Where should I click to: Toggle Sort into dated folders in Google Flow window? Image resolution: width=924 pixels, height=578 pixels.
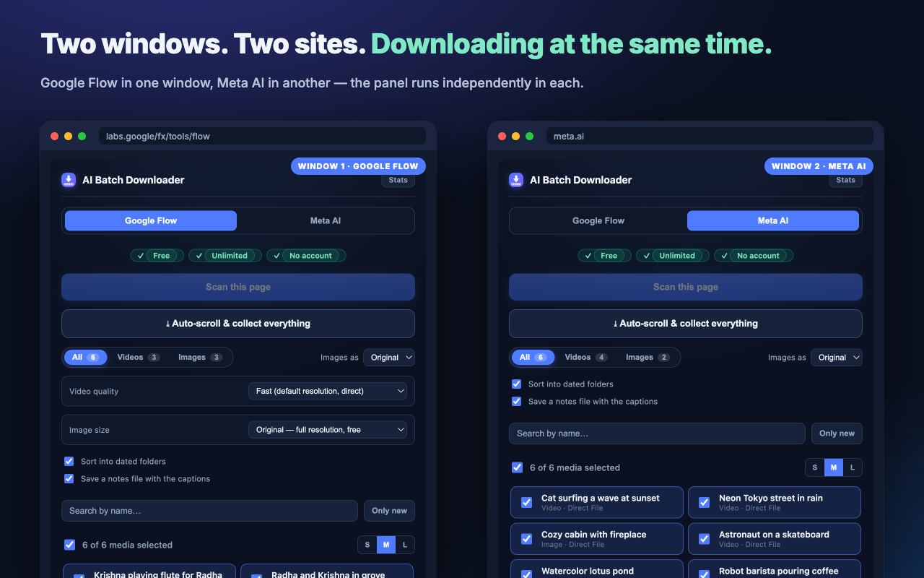pos(69,461)
